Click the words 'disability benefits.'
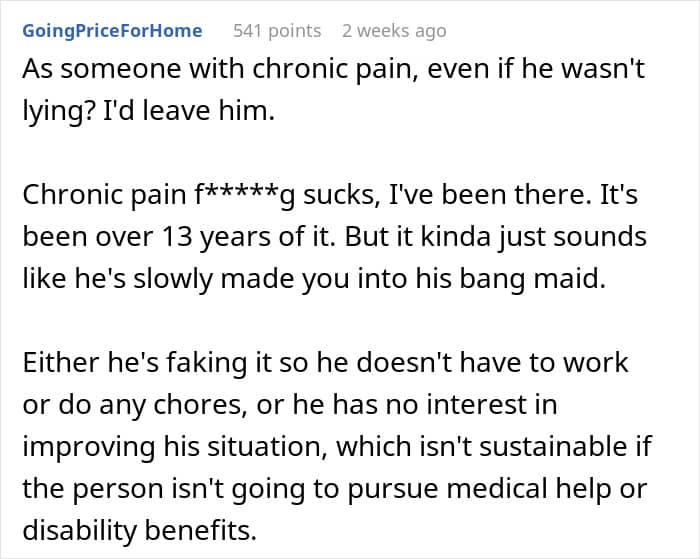The image size is (700, 559). [x=140, y=531]
